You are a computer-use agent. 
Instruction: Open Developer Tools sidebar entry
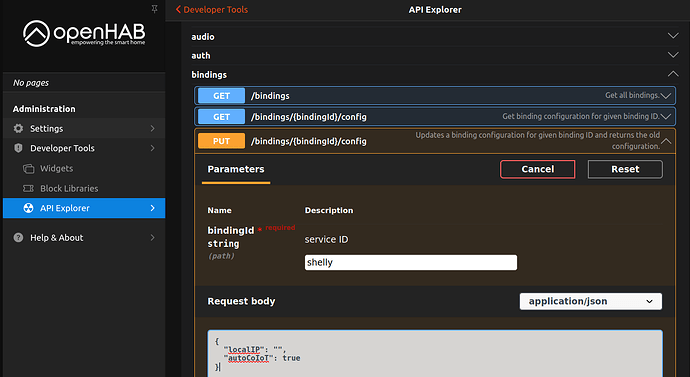click(84, 148)
